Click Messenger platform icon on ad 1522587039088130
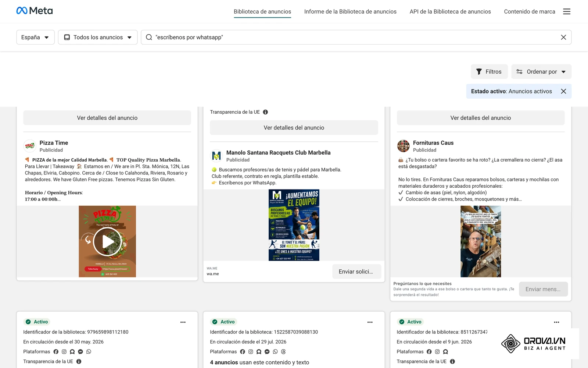Screen dimensions: 588x368 coord(267,351)
